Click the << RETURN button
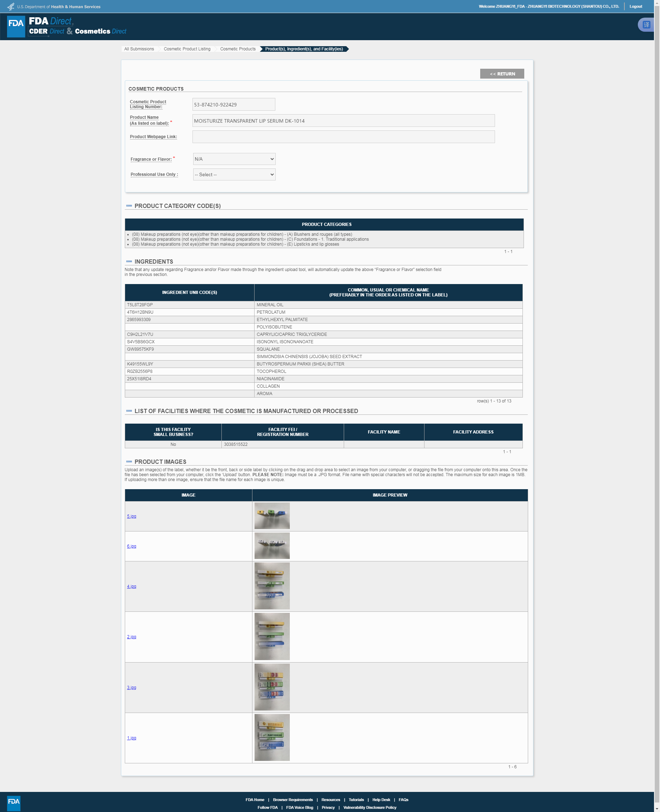The width and height of the screenshot is (660, 812). [x=502, y=74]
